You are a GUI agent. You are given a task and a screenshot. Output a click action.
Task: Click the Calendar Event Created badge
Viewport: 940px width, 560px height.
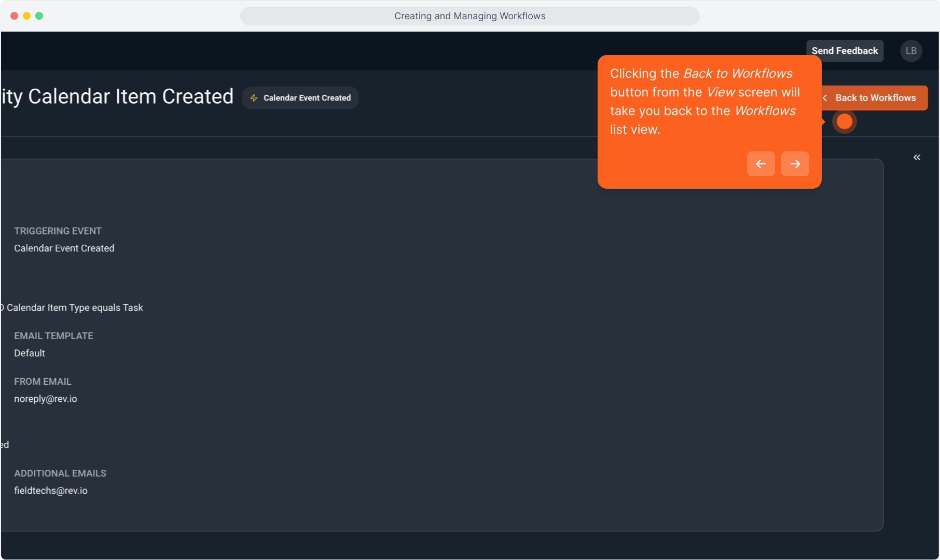tap(301, 98)
